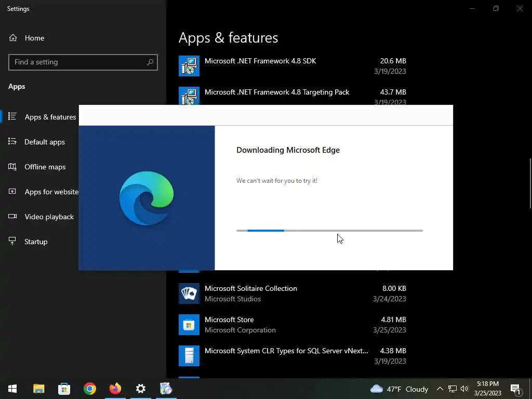Click the search magnifier icon in Settings
Screen dimensions: 532x399
pos(150,62)
